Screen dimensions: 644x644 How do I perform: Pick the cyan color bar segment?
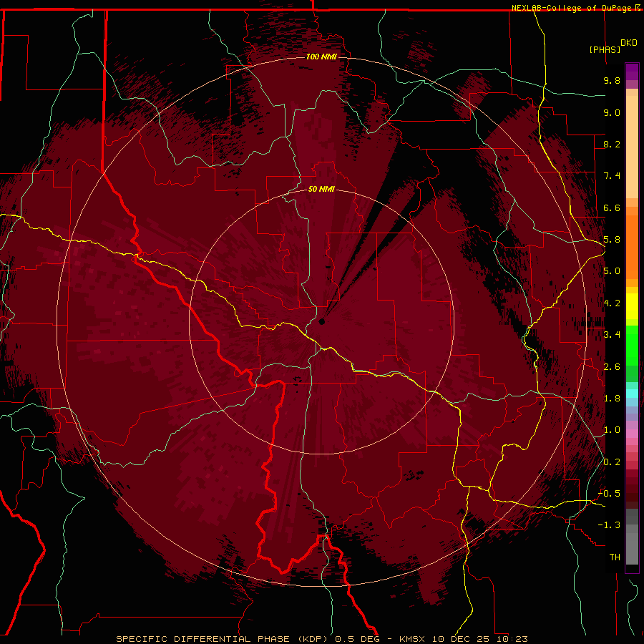pos(632,394)
